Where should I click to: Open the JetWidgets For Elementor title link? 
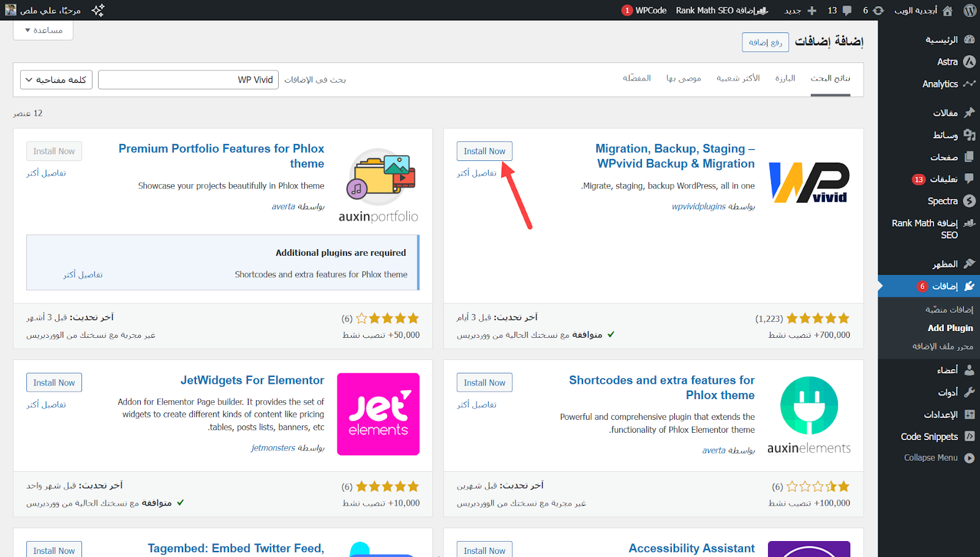pos(252,380)
